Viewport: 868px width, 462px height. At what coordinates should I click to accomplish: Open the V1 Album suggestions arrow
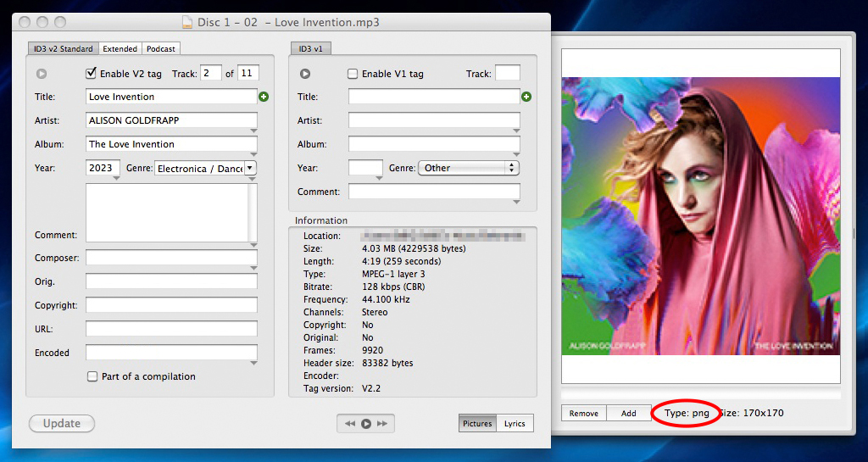(x=516, y=155)
